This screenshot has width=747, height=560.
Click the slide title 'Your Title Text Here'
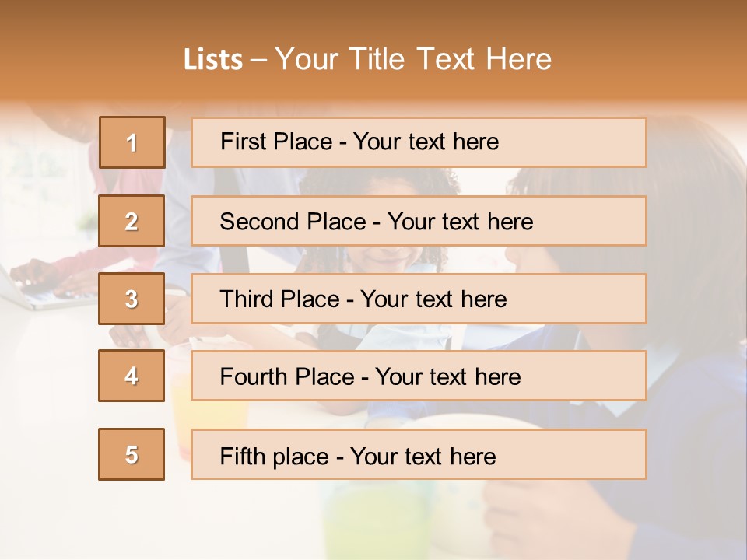[413, 59]
